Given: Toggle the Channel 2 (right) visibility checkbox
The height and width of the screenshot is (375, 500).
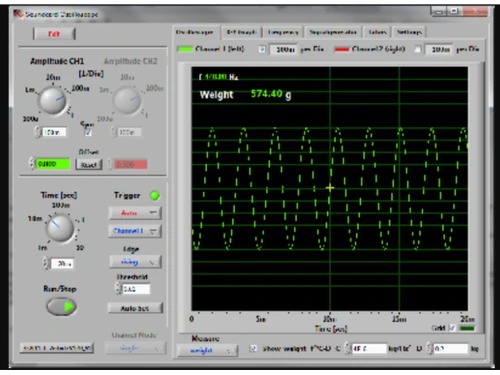Looking at the screenshot, I should coord(417,49).
